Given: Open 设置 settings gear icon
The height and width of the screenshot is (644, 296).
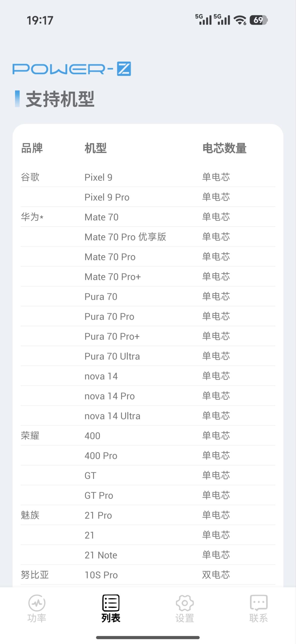Looking at the screenshot, I should pyautogui.click(x=184, y=603).
